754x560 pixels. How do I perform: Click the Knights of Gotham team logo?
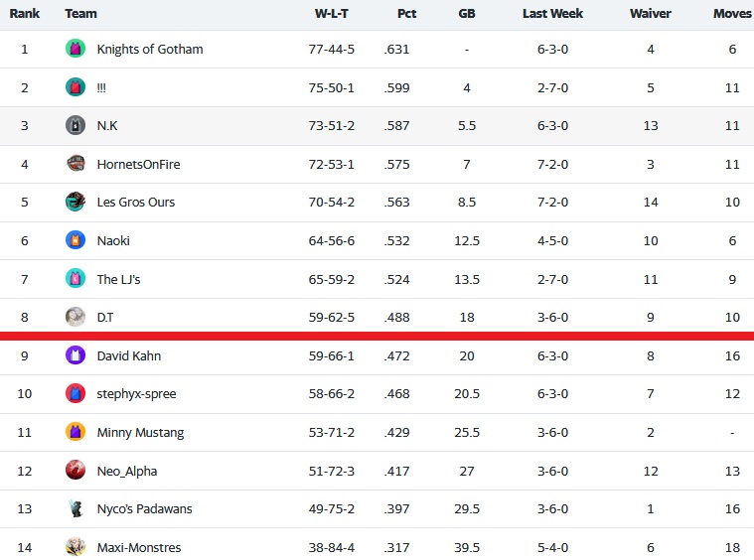tap(75, 49)
